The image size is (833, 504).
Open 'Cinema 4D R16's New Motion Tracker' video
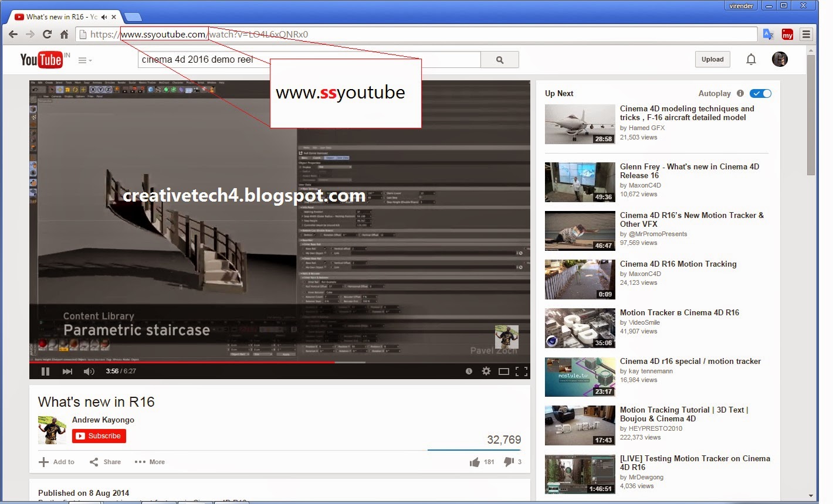pos(692,220)
